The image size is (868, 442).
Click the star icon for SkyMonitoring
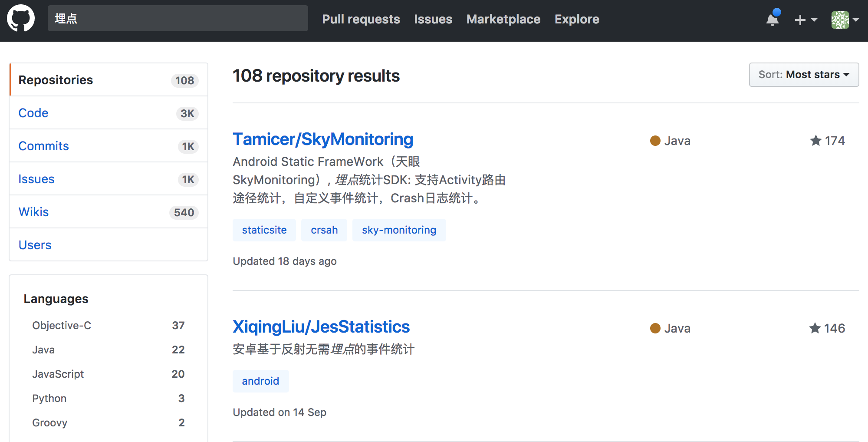coord(815,141)
